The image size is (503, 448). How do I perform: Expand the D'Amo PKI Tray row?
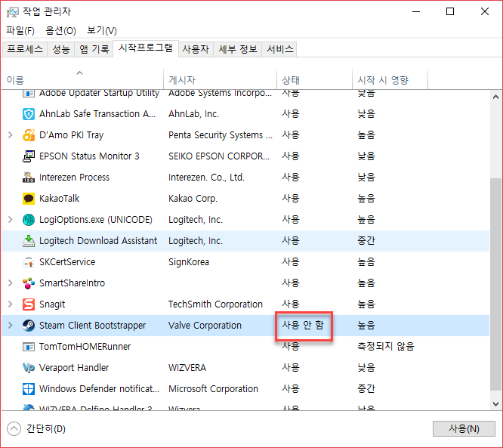point(11,134)
